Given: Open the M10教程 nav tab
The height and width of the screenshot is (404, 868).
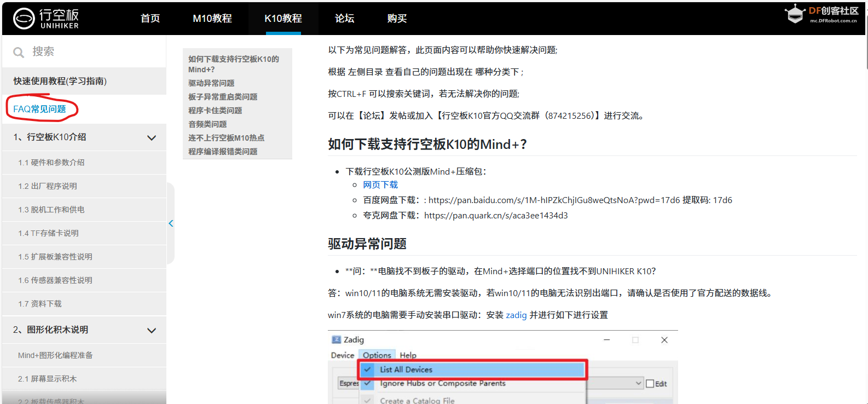Looking at the screenshot, I should click(212, 19).
